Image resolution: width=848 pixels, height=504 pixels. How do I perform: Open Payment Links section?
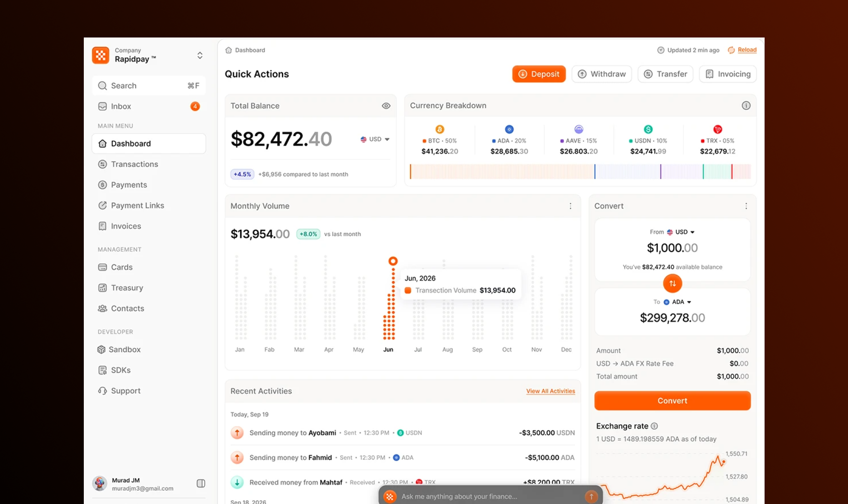149,205
